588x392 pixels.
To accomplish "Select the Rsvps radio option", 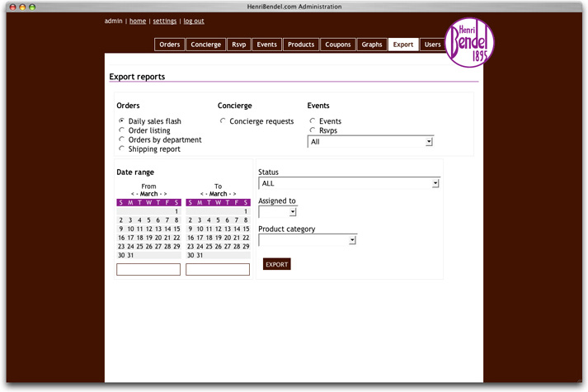I will click(x=313, y=130).
